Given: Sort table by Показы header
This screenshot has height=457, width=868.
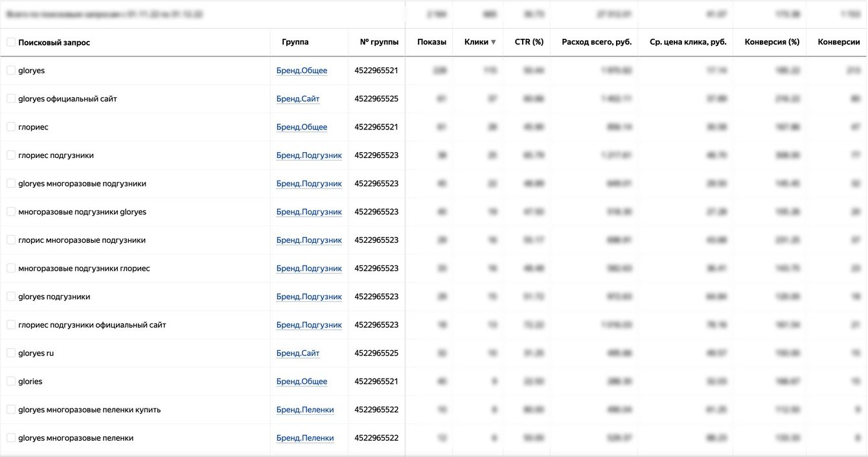Looking at the screenshot, I should 431,42.
